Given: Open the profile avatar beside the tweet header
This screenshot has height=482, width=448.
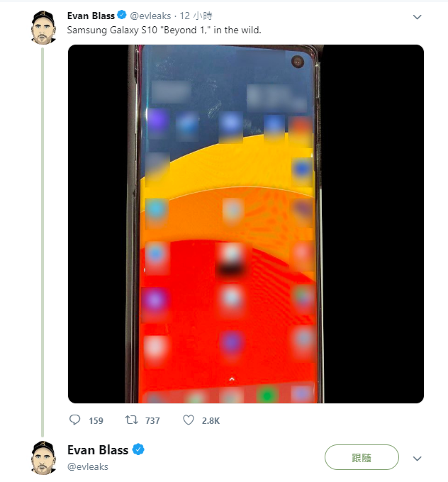Looking at the screenshot, I should (43, 28).
